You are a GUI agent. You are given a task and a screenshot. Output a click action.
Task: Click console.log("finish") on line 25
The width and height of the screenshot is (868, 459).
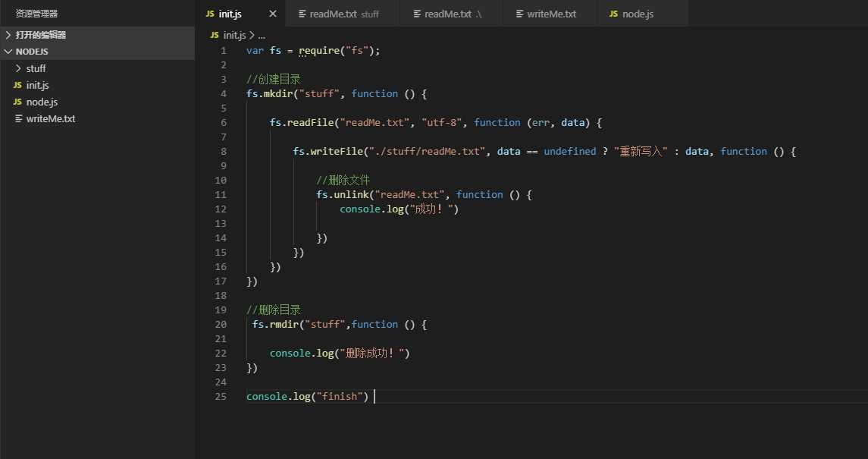click(307, 396)
